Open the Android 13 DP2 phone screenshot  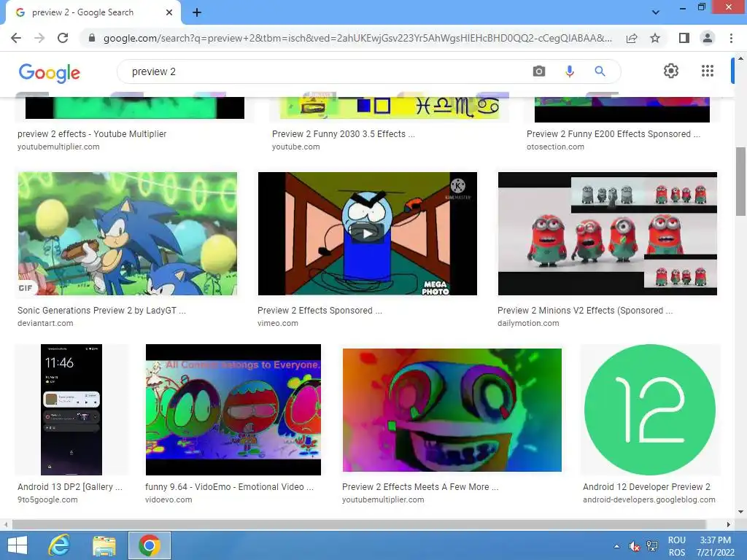click(71, 410)
